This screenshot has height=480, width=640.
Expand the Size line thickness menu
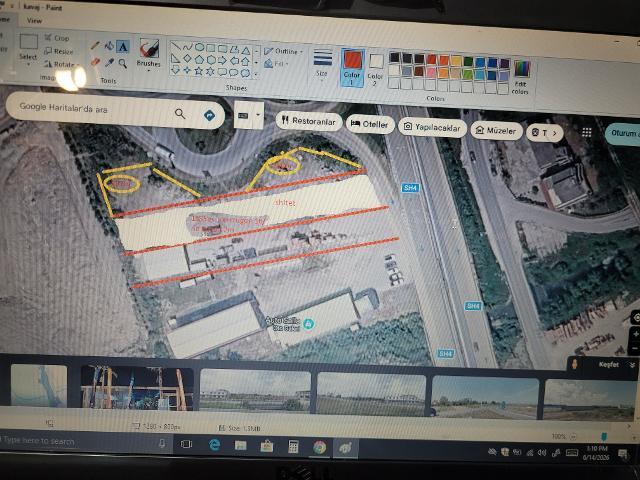point(322,64)
